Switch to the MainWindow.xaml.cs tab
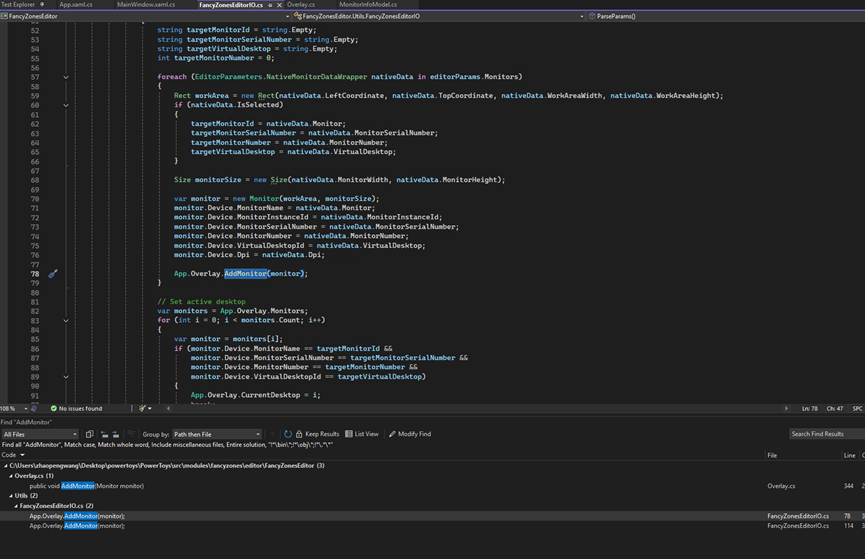 point(144,5)
